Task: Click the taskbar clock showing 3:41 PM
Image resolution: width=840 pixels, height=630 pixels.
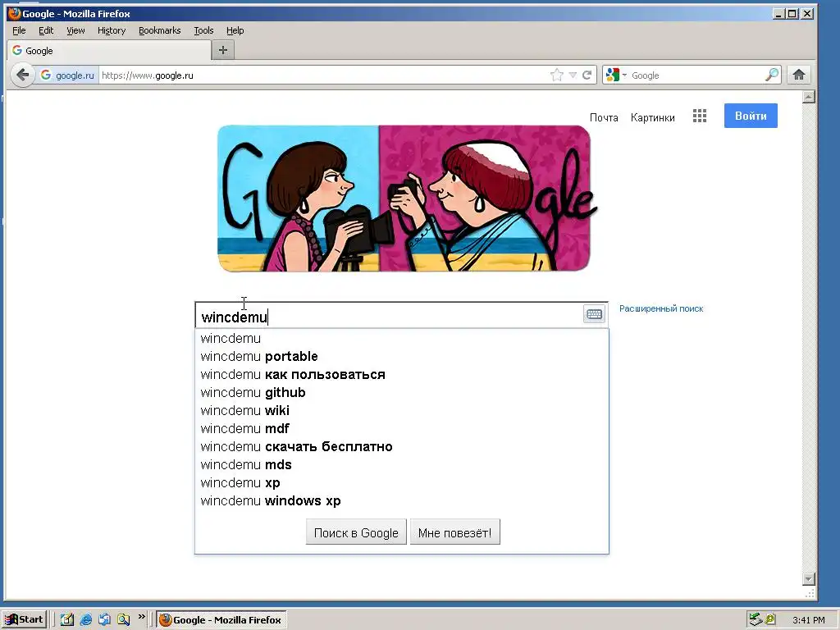Action: 808,620
